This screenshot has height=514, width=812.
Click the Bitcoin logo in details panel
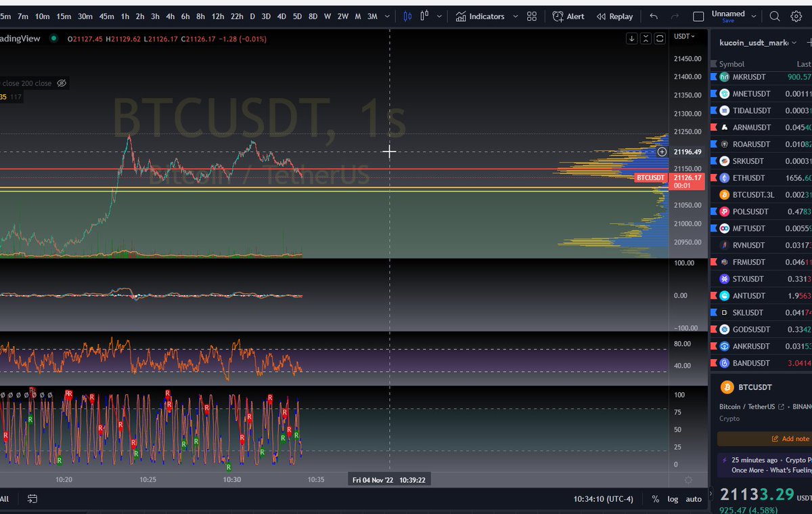point(728,387)
